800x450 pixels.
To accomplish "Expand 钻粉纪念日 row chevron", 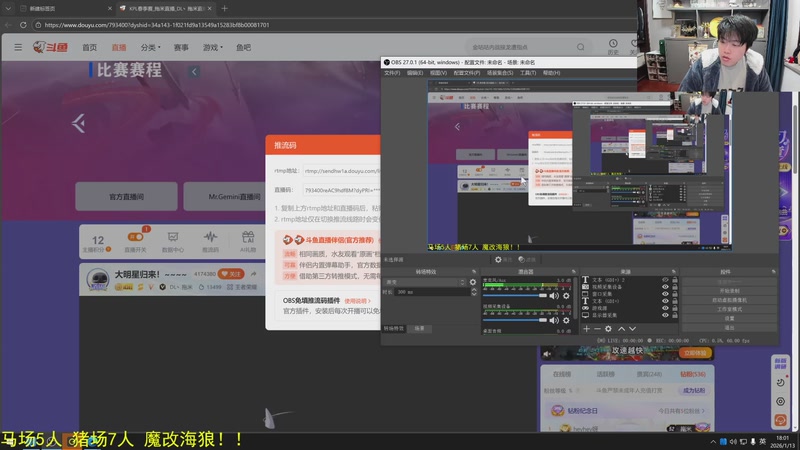I will point(703,411).
